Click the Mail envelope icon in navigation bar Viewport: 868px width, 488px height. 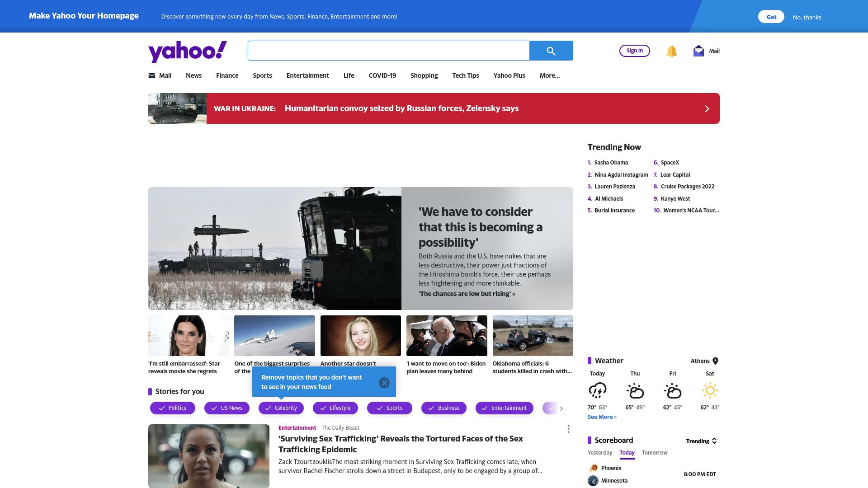152,75
